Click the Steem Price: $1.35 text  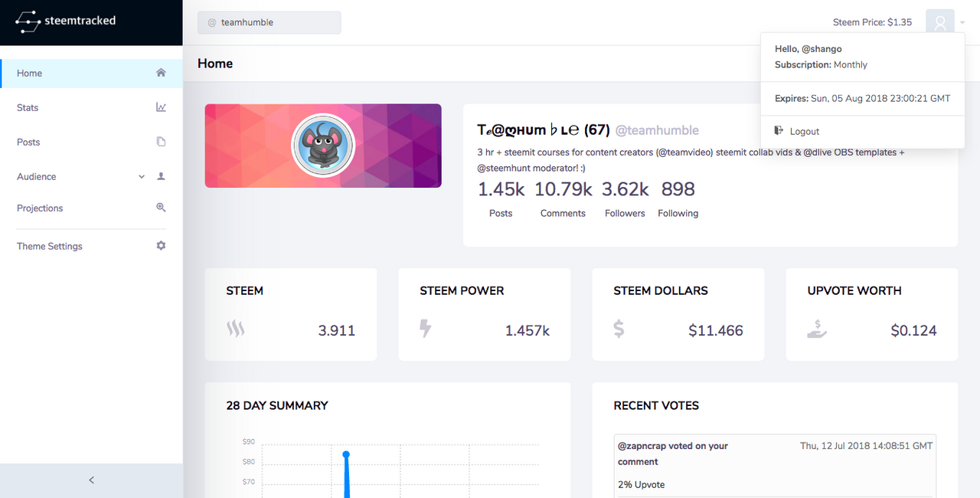(872, 22)
